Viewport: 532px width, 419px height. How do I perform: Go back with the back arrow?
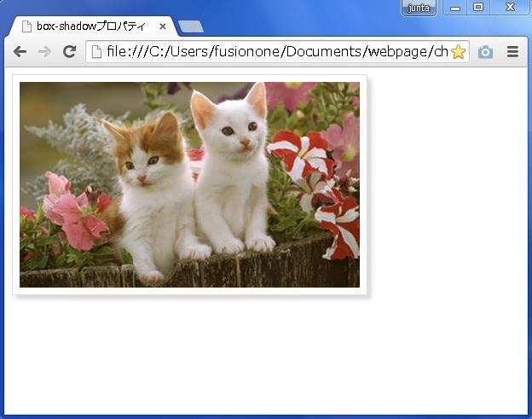pyautogui.click(x=20, y=51)
